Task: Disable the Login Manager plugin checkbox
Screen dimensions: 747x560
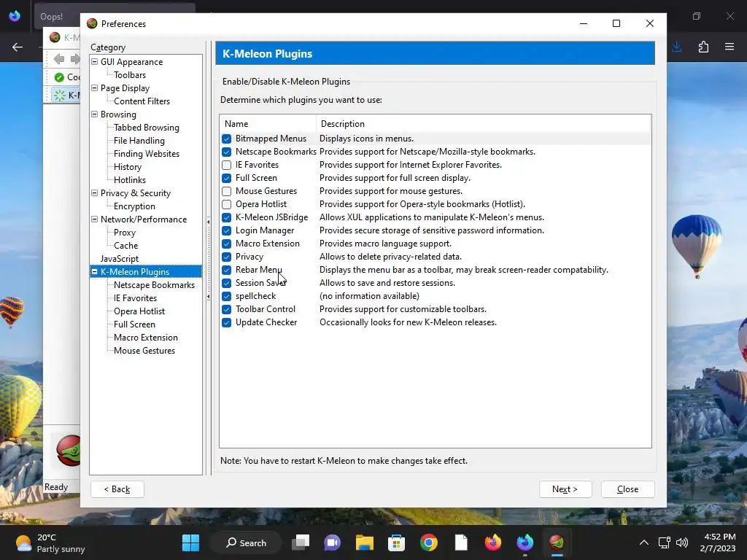Action: tap(227, 230)
